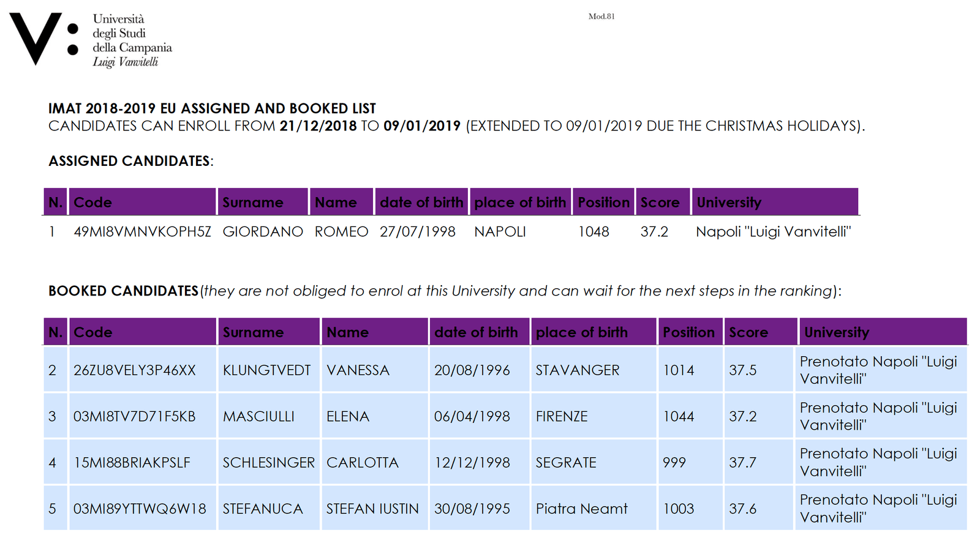This screenshot has height=541, width=980.
Task: Click the Università della Campania logo text
Action: (x=132, y=40)
